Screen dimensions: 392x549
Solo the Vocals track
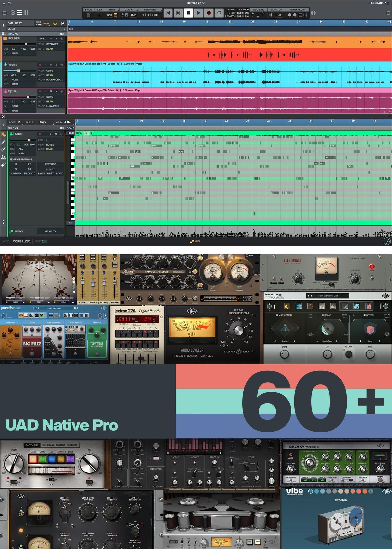tap(51, 65)
